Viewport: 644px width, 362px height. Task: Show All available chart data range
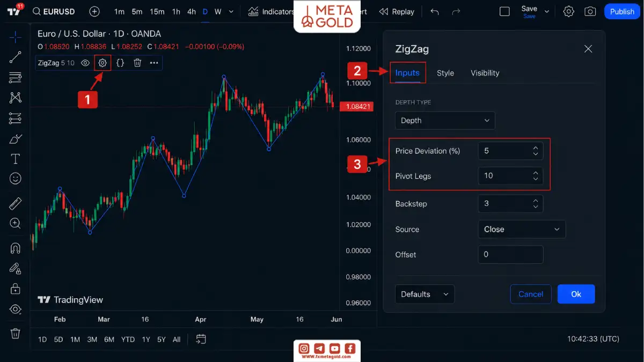pyautogui.click(x=177, y=339)
